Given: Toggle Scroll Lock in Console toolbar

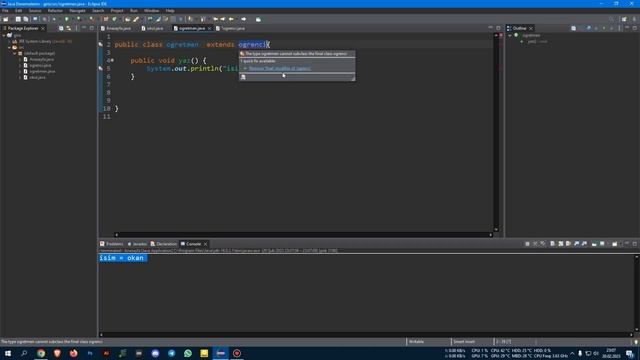Looking at the screenshot, I should [561, 244].
